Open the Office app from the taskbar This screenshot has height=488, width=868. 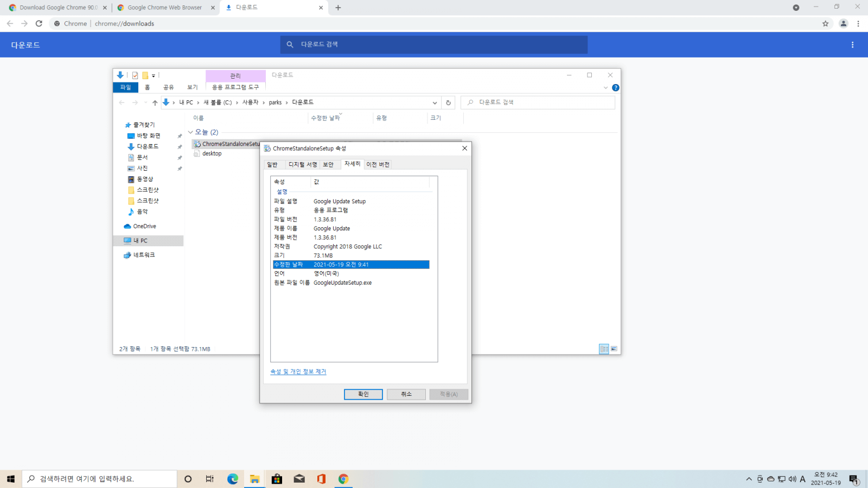(321, 479)
